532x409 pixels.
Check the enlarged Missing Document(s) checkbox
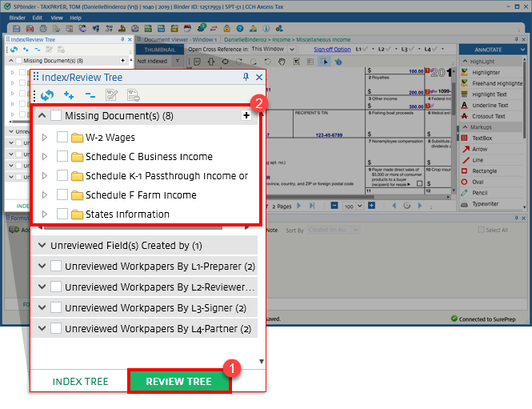click(x=56, y=115)
